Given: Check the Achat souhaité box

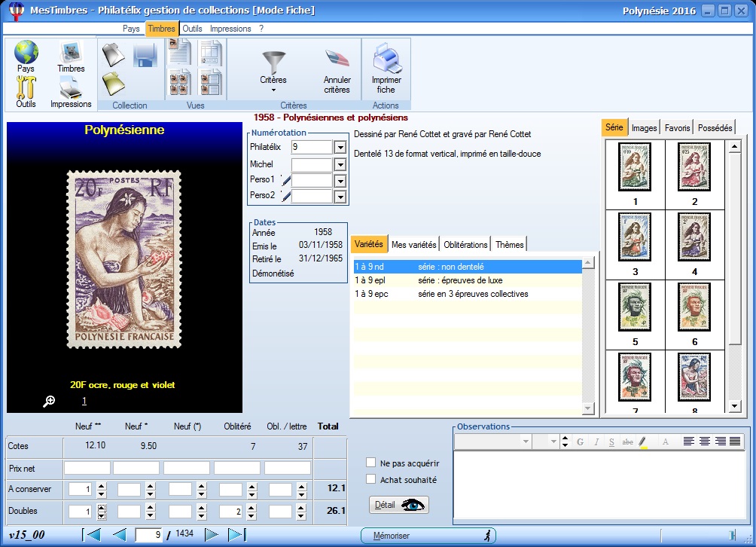Looking at the screenshot, I should tap(370, 479).
